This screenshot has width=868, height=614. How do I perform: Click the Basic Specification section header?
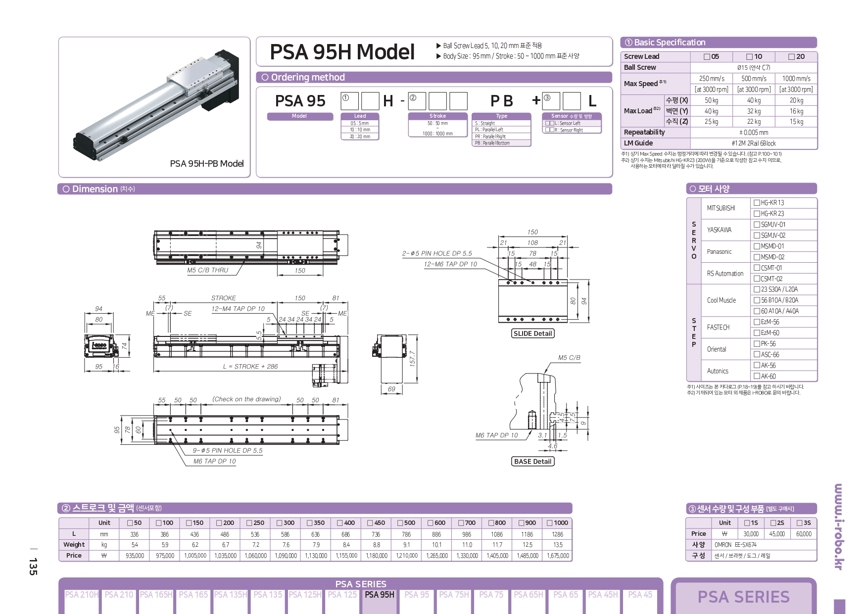pyautogui.click(x=718, y=43)
